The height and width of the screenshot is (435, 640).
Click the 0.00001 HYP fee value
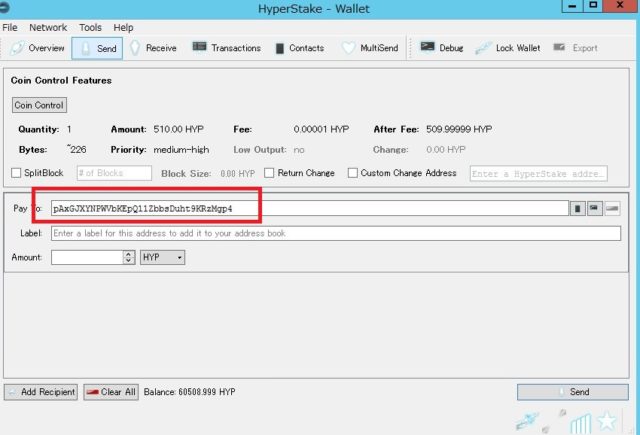click(x=321, y=129)
